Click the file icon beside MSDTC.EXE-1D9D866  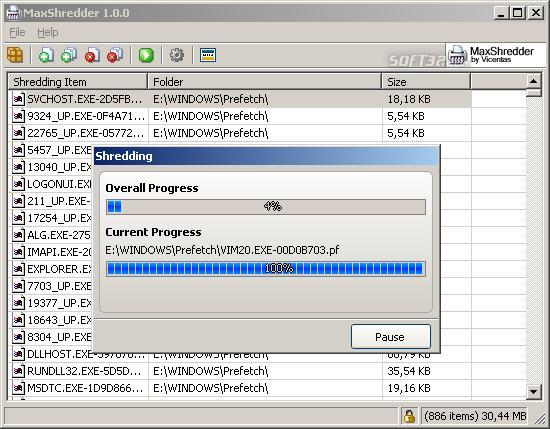[18, 388]
